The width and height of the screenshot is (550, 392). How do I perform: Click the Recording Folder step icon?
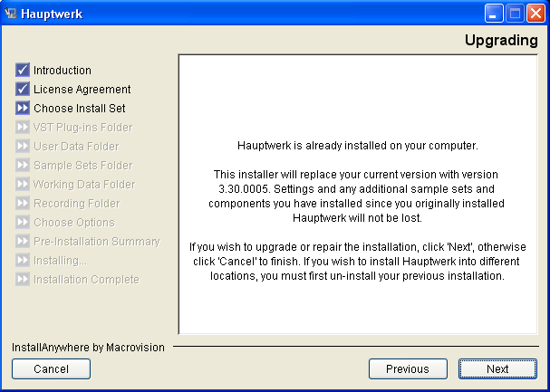point(23,203)
